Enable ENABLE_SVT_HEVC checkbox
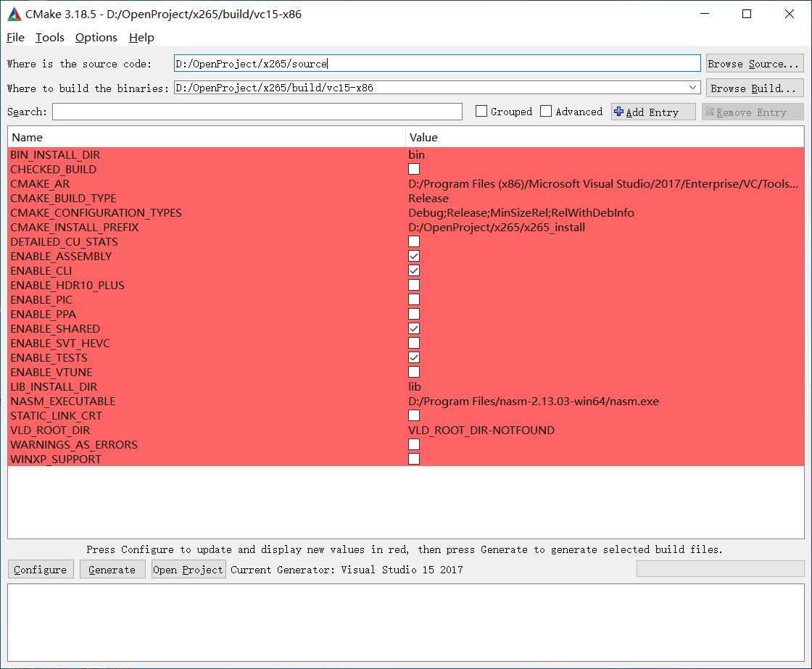The height and width of the screenshot is (669, 812). (414, 344)
